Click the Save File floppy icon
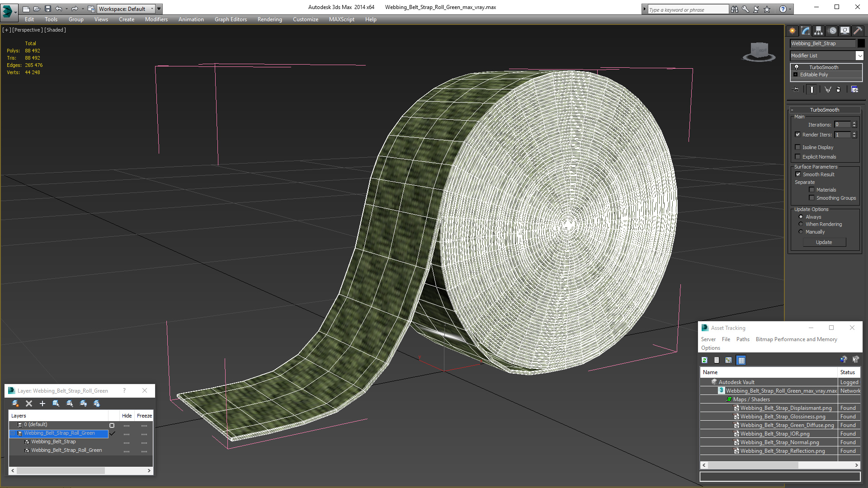Screen dimensions: 868x488 [x=47, y=9]
